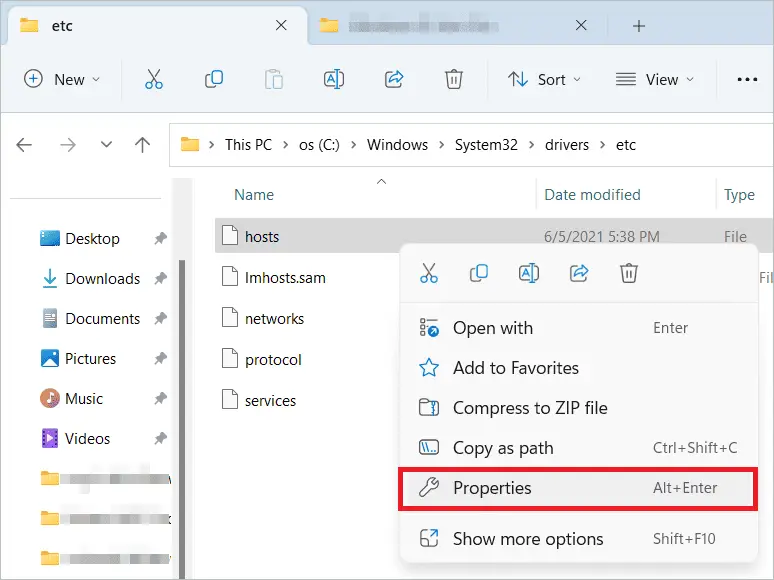This screenshot has height=580, width=774.
Task: Open the New dropdown menu
Action: pos(62,79)
